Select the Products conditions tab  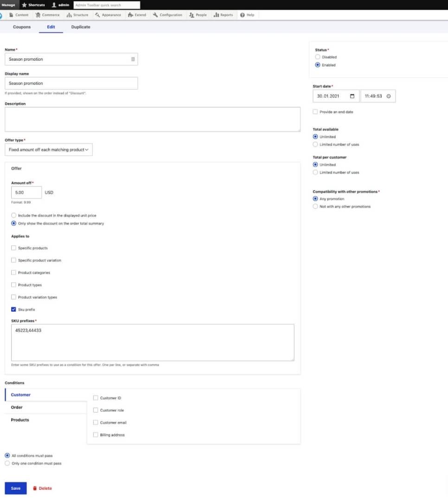click(x=20, y=420)
